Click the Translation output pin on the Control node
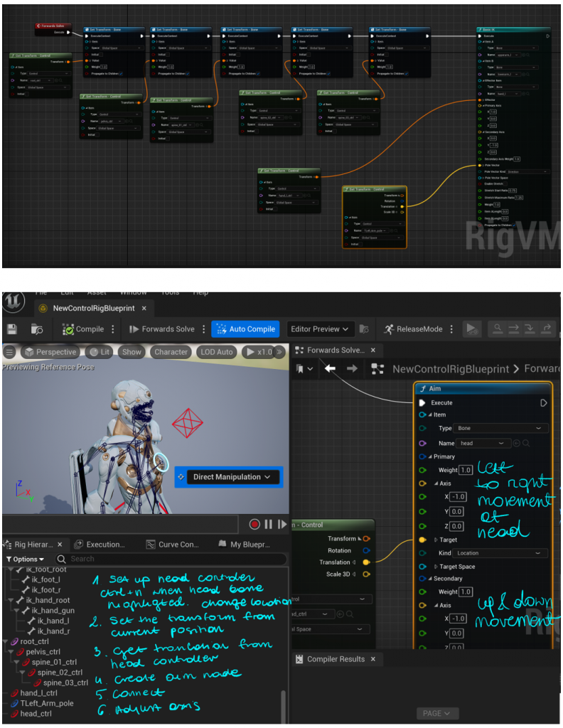This screenshot has width=563, height=728. click(366, 562)
